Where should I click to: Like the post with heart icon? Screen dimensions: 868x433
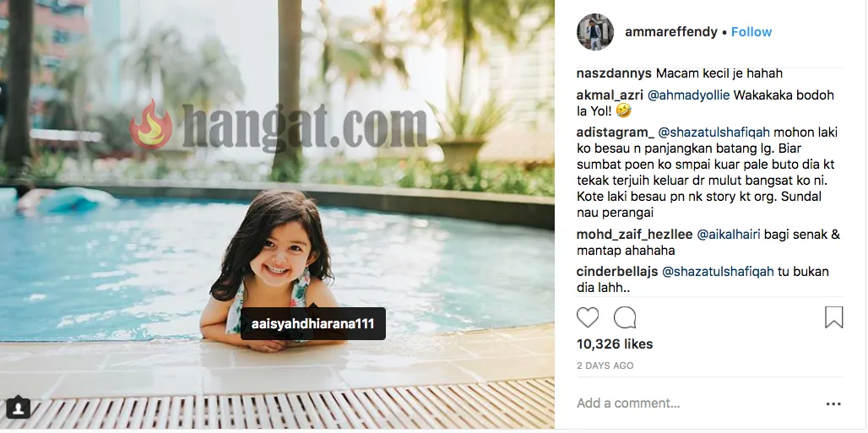tap(588, 318)
